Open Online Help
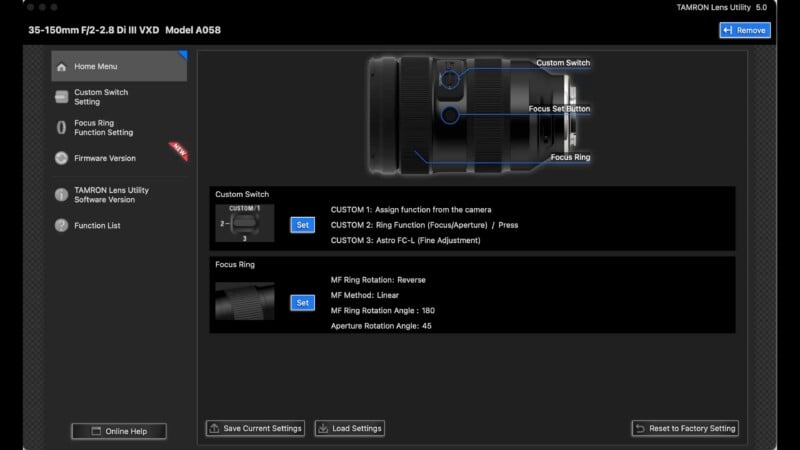This screenshot has width=800, height=450. pos(119,431)
